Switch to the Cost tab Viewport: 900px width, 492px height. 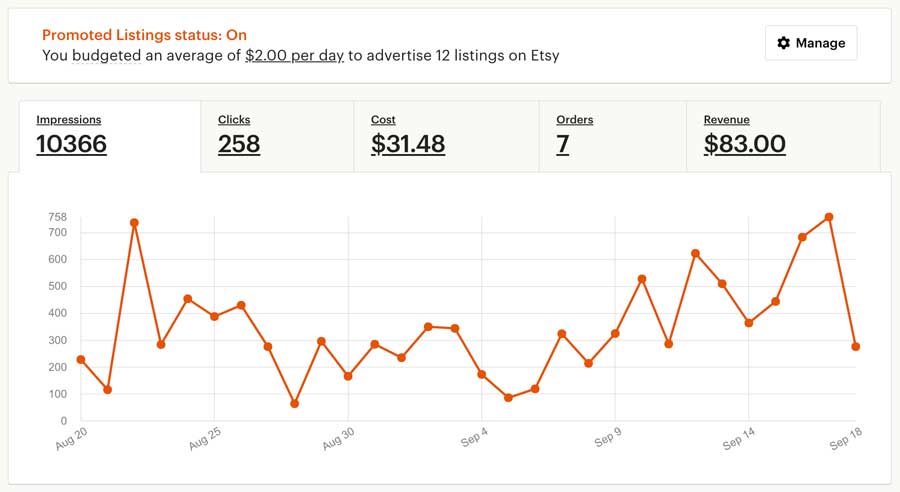pyautogui.click(x=447, y=137)
